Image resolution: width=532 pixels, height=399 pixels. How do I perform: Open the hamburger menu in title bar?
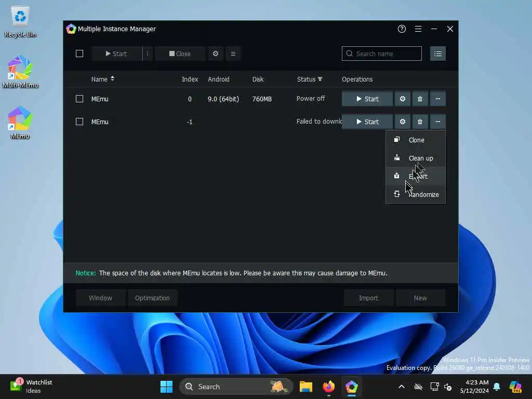(418, 29)
